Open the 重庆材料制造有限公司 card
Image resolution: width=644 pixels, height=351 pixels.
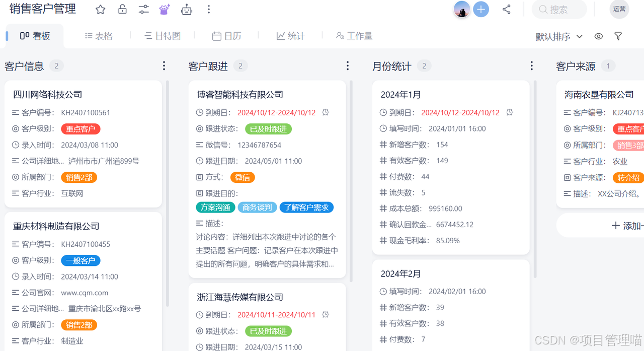point(83,282)
